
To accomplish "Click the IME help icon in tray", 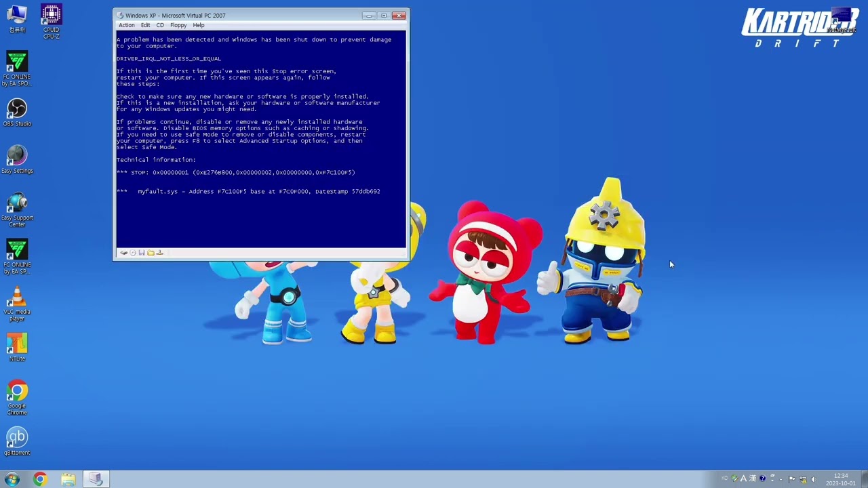I will coord(762,479).
